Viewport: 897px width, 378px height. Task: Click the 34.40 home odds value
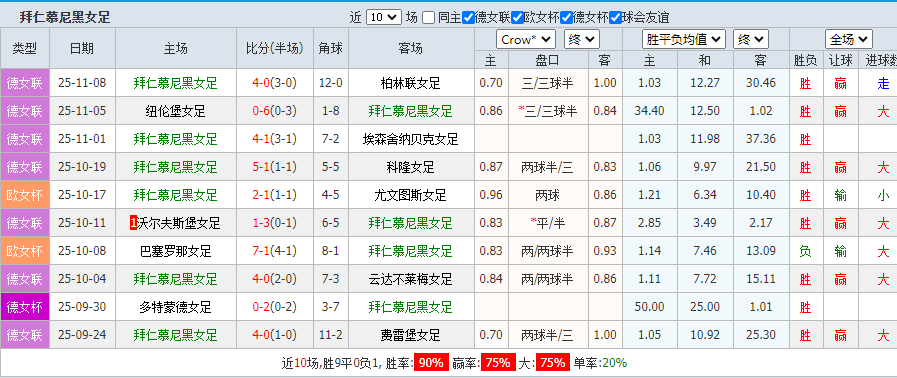click(649, 112)
